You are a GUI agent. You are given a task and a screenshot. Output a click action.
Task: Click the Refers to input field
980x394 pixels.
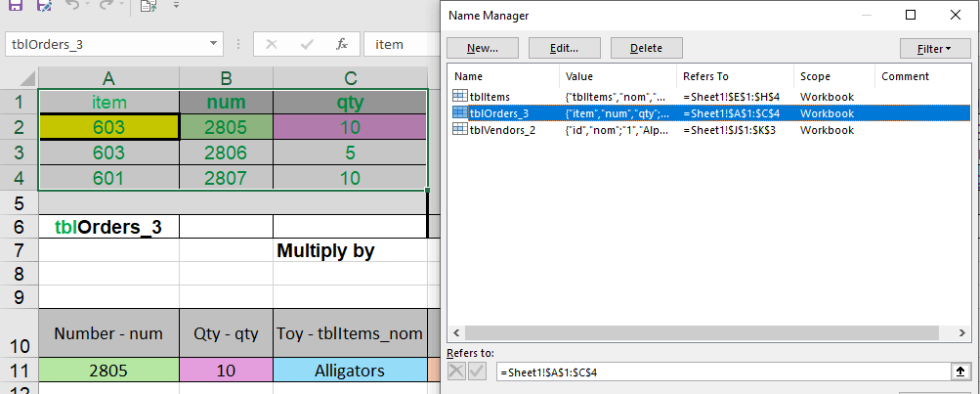pos(723,372)
